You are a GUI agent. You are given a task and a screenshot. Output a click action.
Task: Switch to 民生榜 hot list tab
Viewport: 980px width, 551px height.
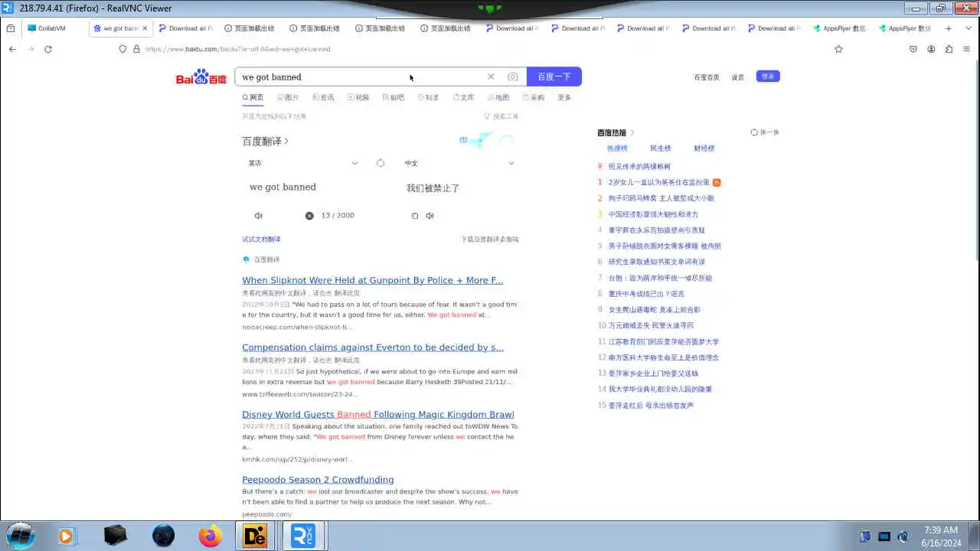pos(661,148)
